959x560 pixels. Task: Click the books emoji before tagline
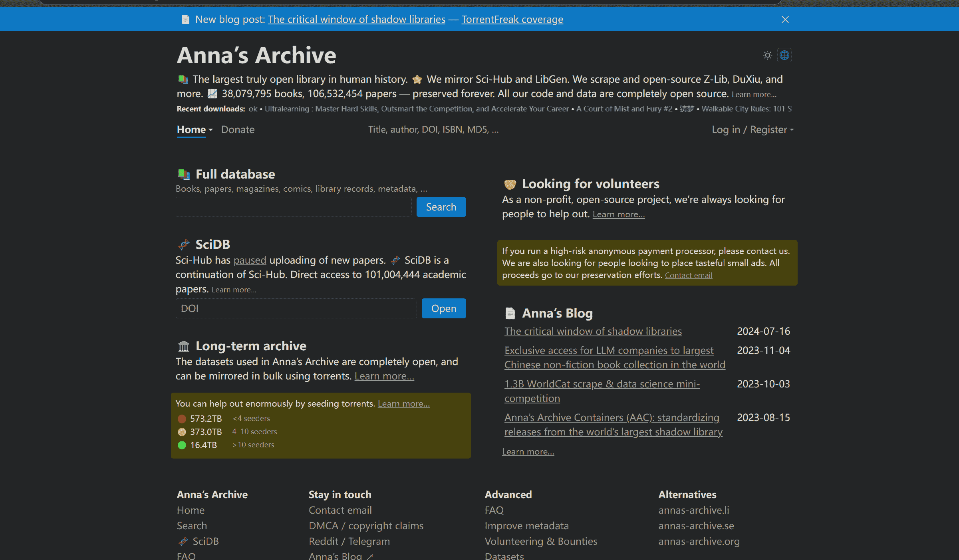[183, 79]
